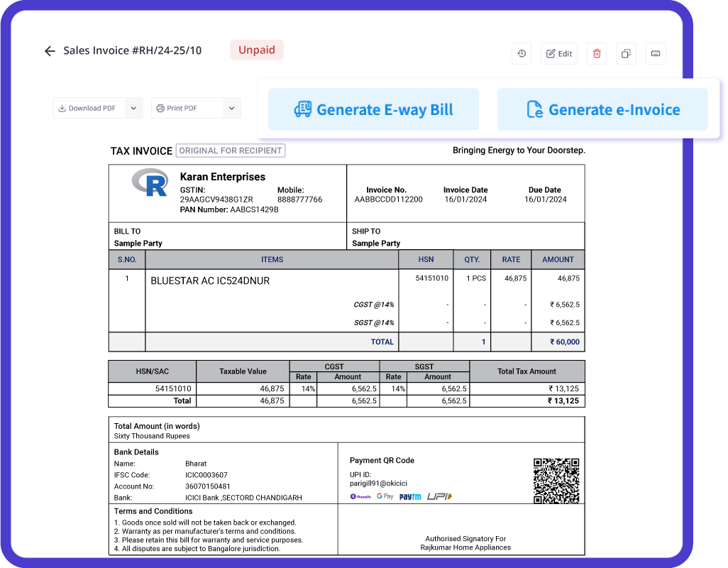Click the Paytm logo
Screen dimensions: 728x568
point(410,496)
